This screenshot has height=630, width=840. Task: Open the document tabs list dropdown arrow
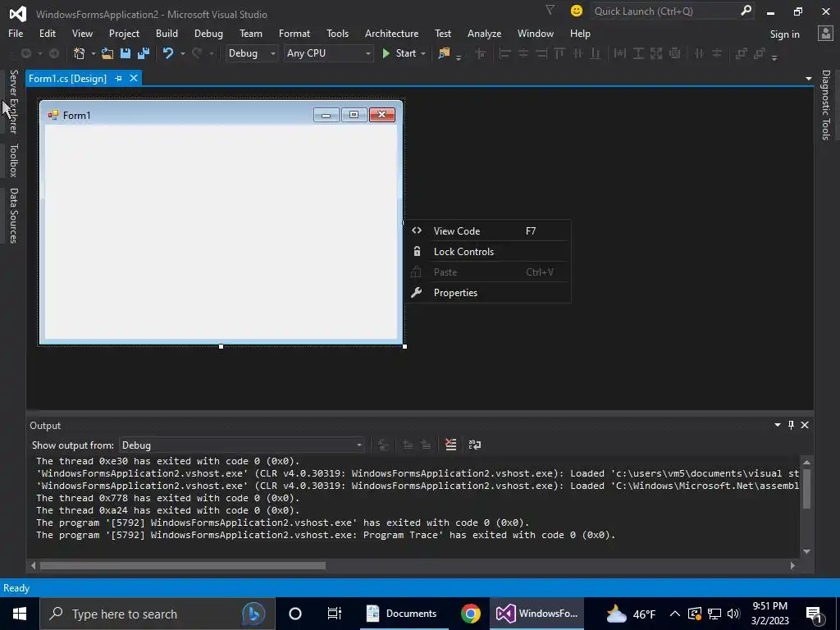point(808,79)
